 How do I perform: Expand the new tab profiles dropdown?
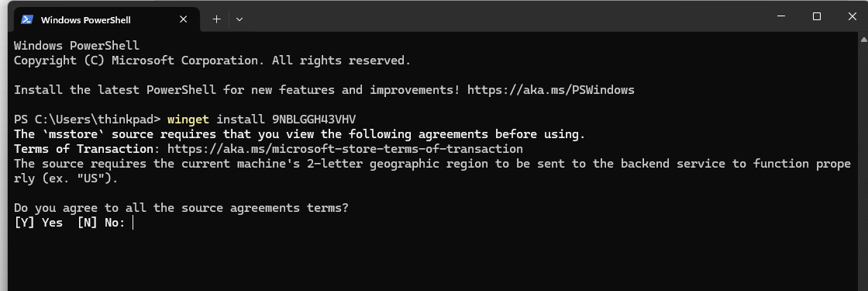[239, 19]
